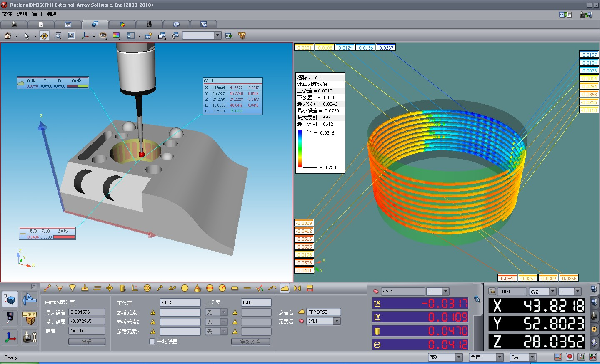Open the 帮助 menu

tap(52, 14)
